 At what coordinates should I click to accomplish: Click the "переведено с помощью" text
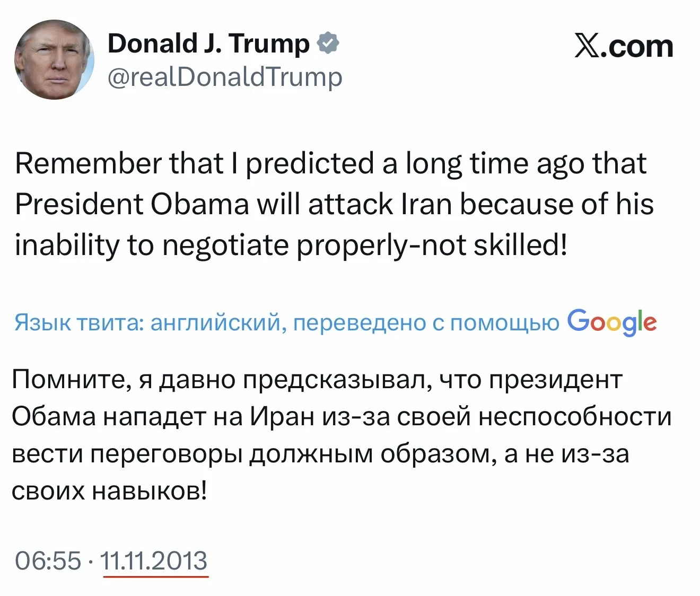coord(426,322)
